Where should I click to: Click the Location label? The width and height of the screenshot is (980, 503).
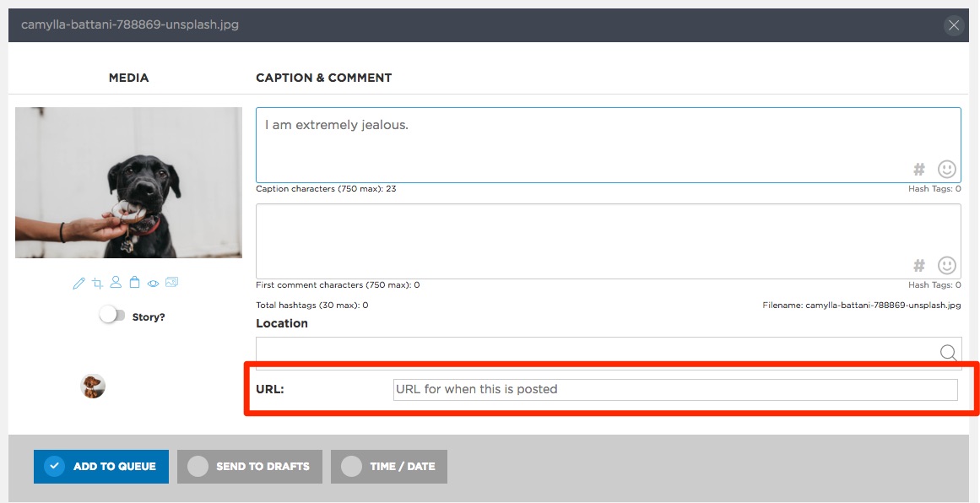[282, 324]
